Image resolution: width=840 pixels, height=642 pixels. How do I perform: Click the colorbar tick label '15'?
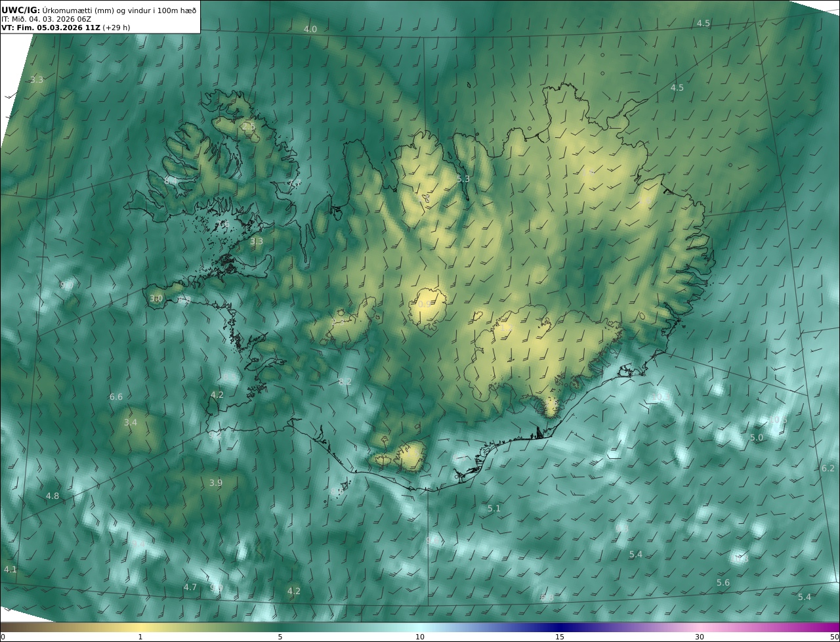(560, 637)
